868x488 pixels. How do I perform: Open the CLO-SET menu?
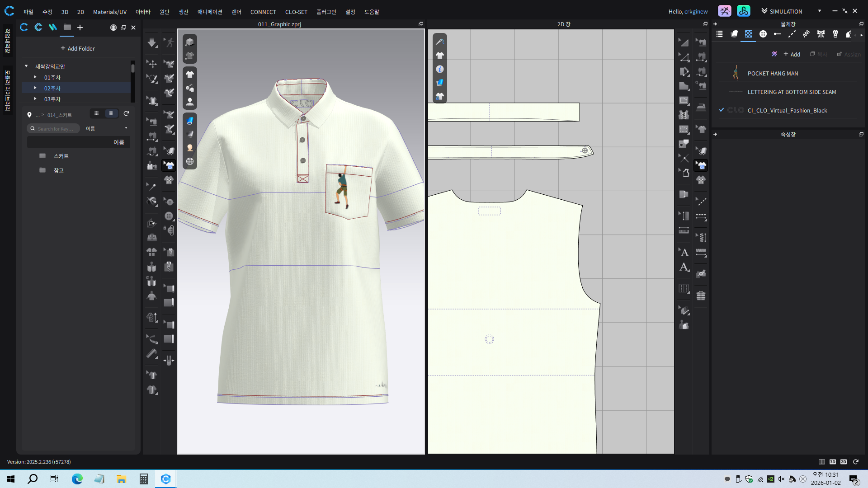[296, 12]
